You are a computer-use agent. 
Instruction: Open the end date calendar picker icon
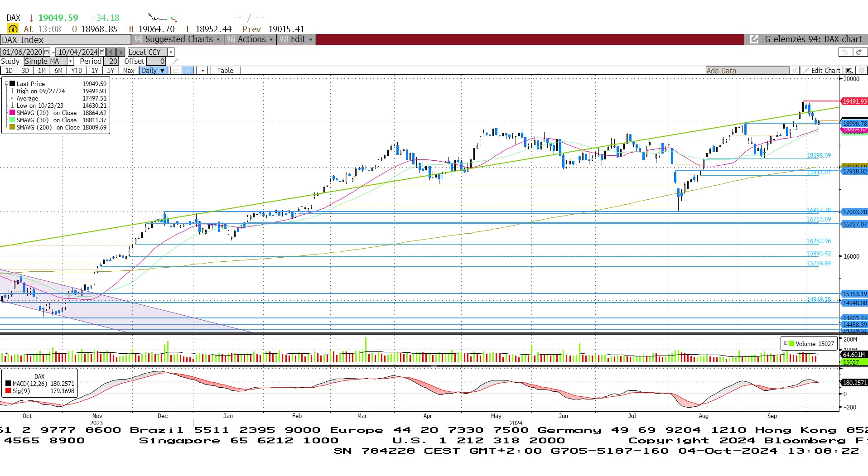pos(102,52)
